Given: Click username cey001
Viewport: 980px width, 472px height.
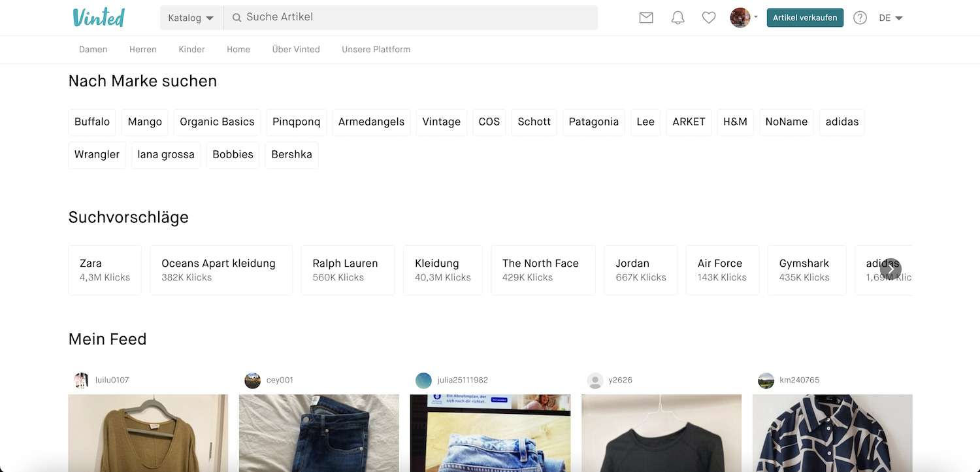Looking at the screenshot, I should [x=280, y=380].
